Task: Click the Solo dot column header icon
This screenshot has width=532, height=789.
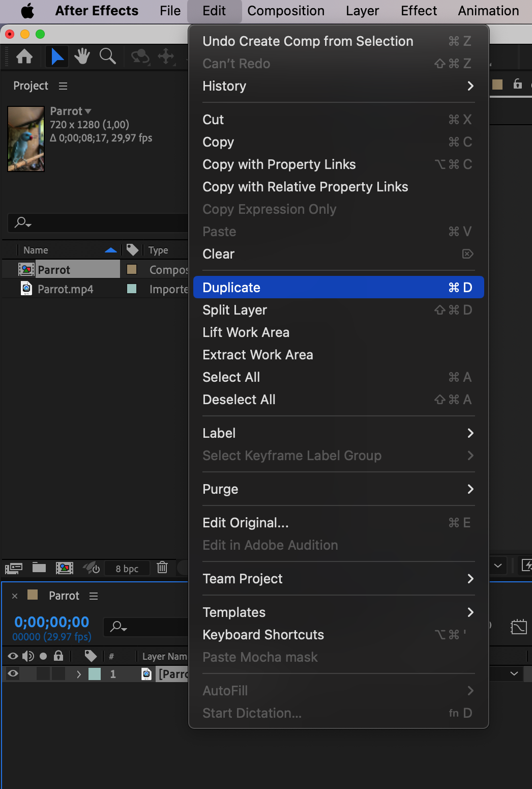Action: click(43, 656)
